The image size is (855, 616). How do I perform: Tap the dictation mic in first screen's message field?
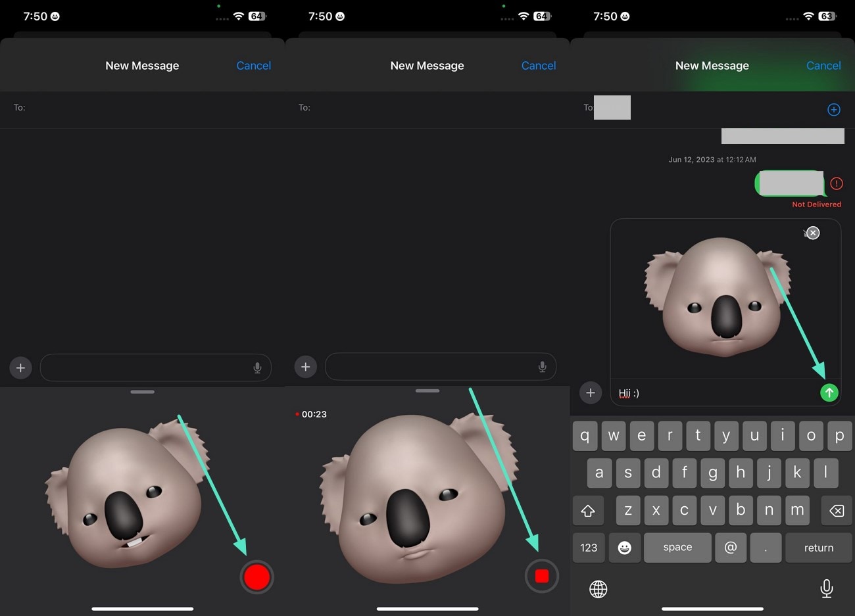pos(257,367)
